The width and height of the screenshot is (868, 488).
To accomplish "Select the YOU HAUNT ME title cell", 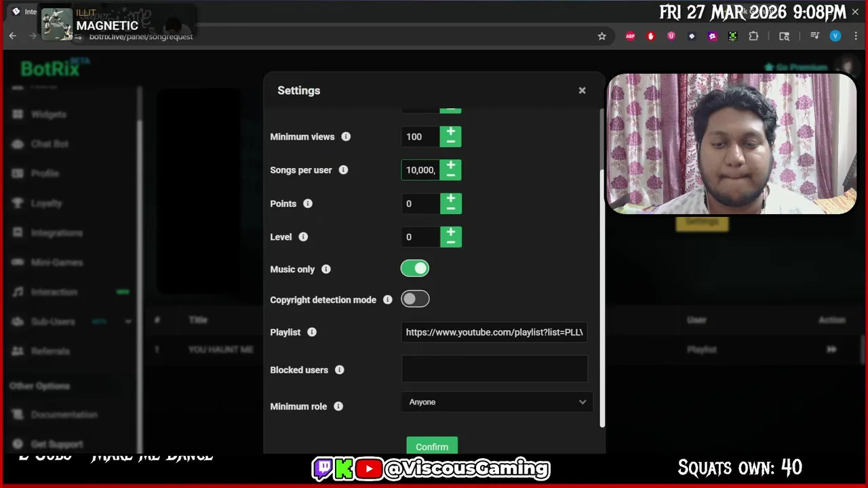I will tap(221, 350).
